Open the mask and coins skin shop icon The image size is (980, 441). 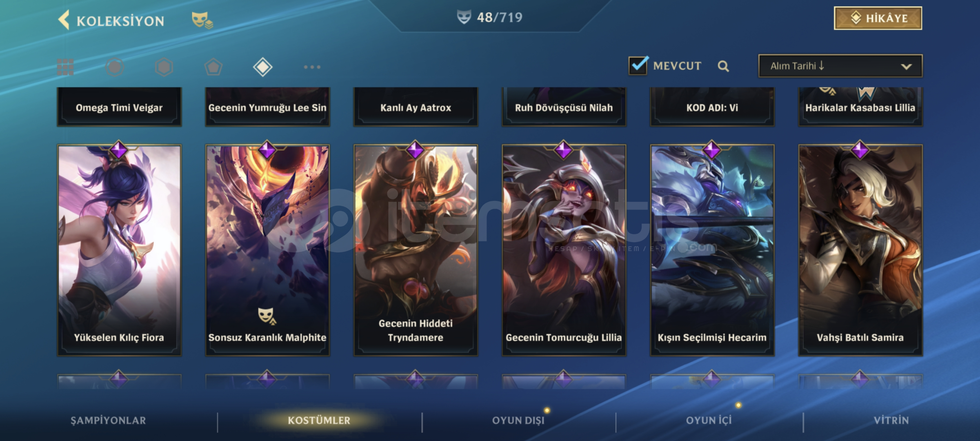[202, 20]
